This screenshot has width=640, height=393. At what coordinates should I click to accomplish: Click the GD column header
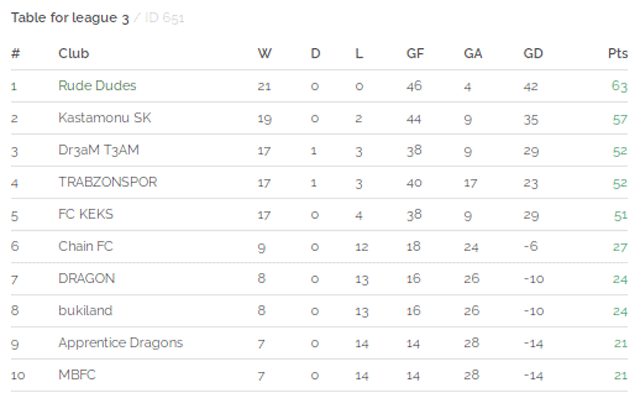coord(533,53)
